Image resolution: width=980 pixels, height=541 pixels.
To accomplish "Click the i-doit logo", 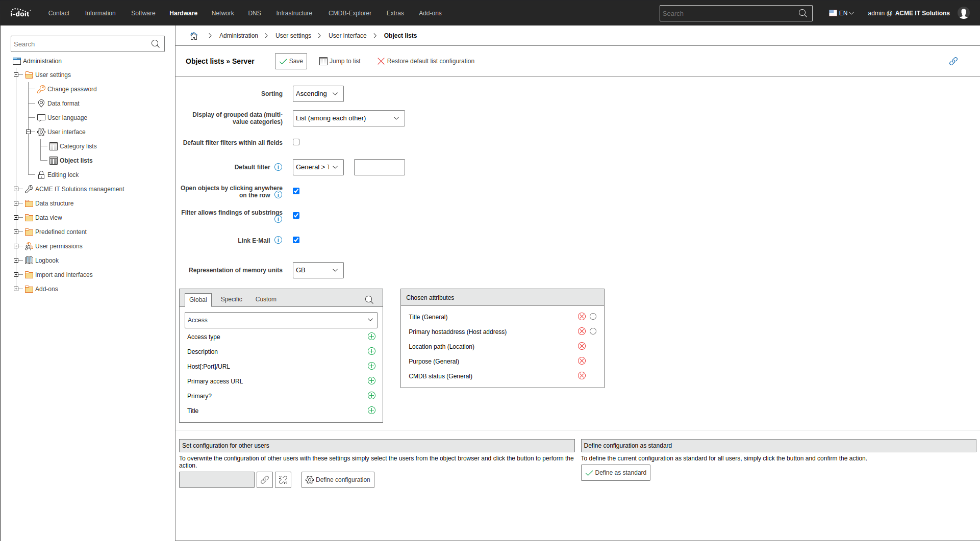I will pyautogui.click(x=20, y=13).
